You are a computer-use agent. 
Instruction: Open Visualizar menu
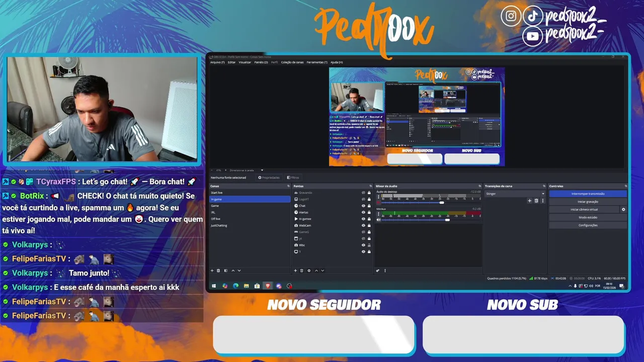pyautogui.click(x=245, y=62)
